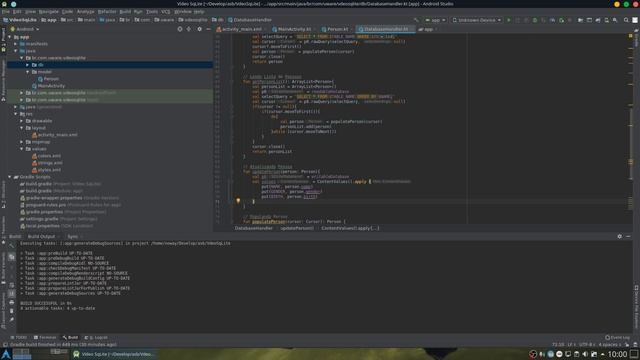Click the DatabaseHandler breadcrumb in navigation bar
This screenshot has height=360, width=640.
tap(250, 20)
